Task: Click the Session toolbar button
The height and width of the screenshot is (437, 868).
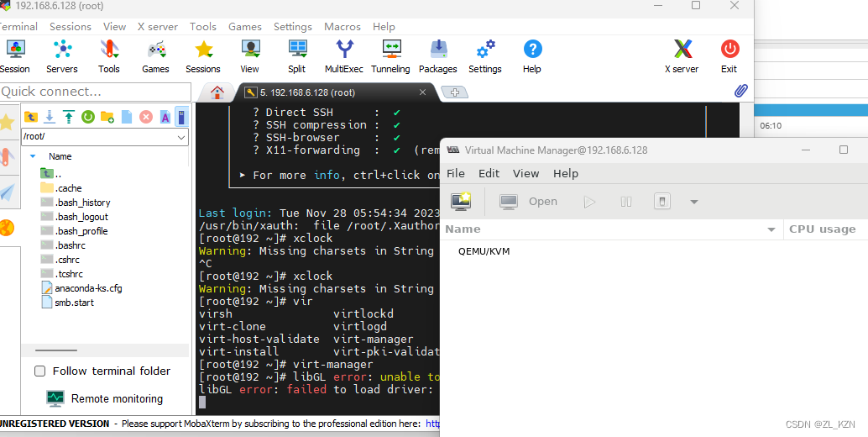Action: tap(15, 57)
